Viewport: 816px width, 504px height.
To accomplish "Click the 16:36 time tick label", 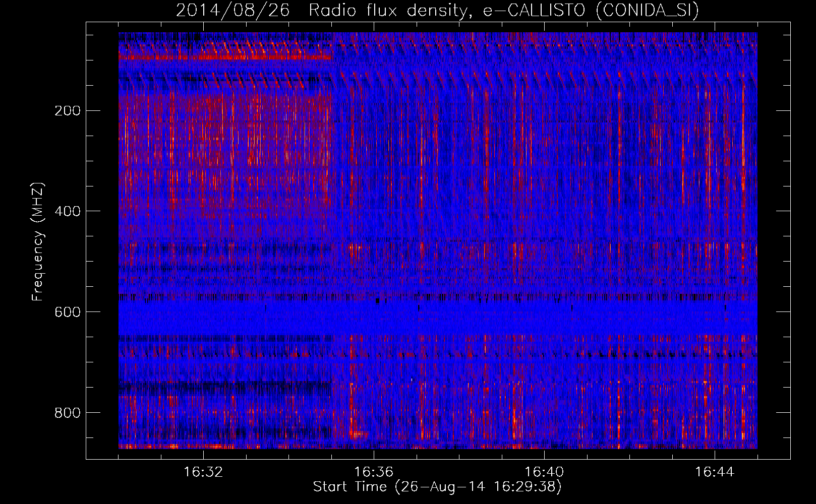I will point(374,472).
